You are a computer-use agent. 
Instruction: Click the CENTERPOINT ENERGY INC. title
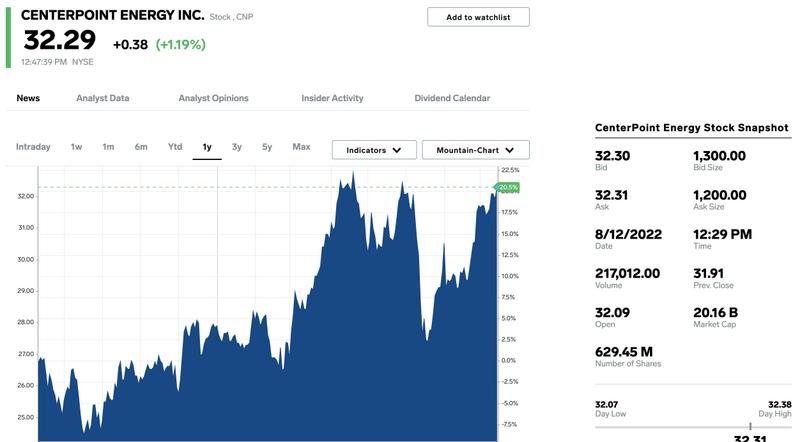(112, 15)
